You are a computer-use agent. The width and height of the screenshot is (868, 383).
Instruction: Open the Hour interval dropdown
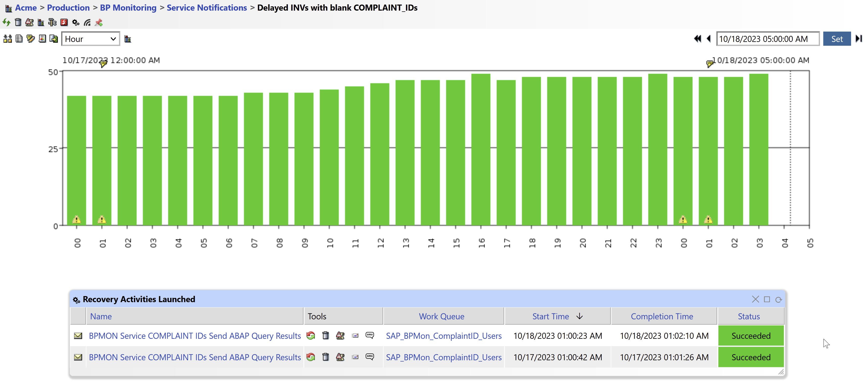pos(90,39)
